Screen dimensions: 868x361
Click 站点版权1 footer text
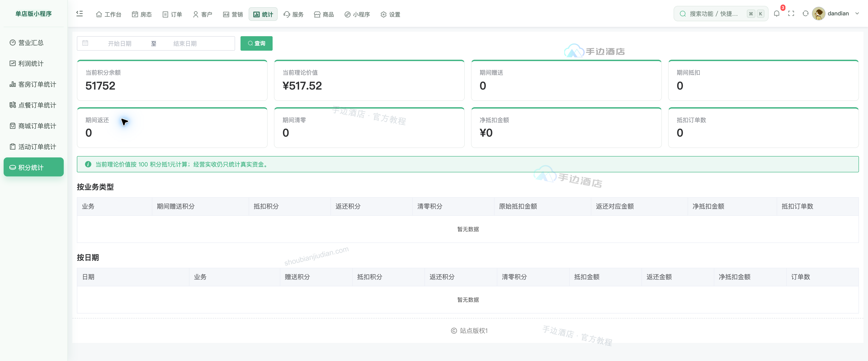473,331
